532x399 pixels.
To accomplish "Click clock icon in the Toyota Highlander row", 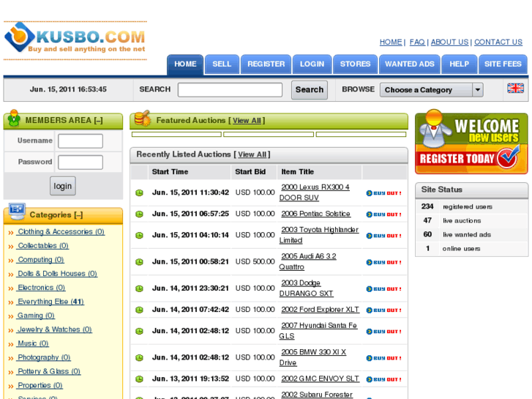I will click(x=139, y=235).
